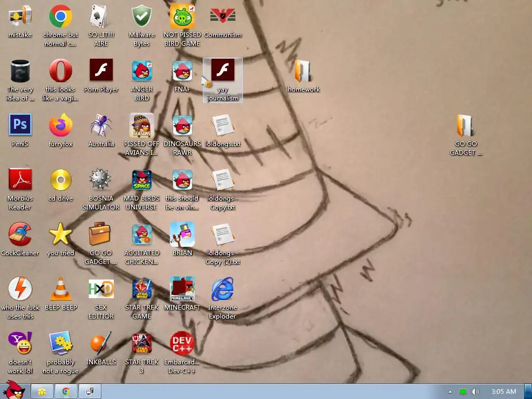
Task: Launch the 'DINOSAURS RAWR' icon
Action: [x=182, y=125]
